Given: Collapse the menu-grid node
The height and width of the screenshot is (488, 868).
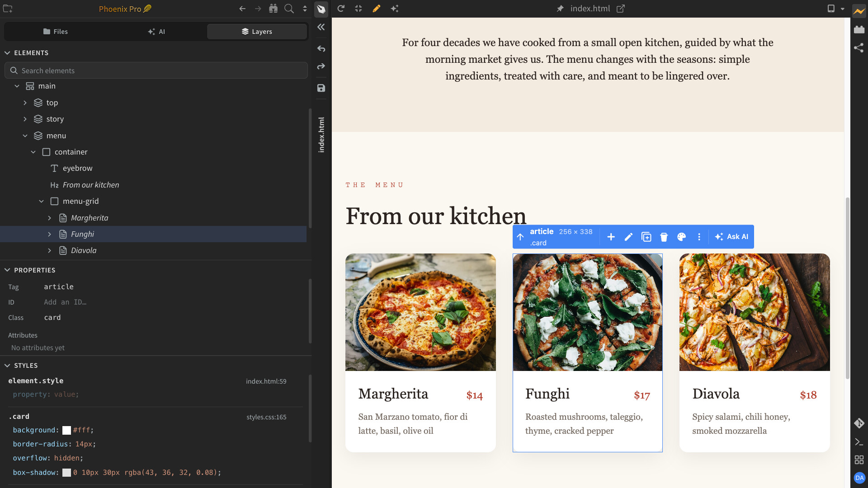Looking at the screenshot, I should (42, 202).
